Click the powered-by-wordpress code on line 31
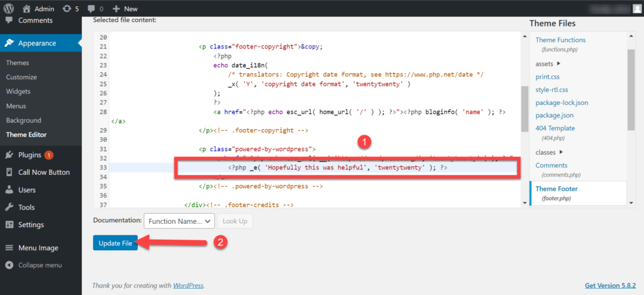The height and width of the screenshot is (295, 644). (257, 148)
